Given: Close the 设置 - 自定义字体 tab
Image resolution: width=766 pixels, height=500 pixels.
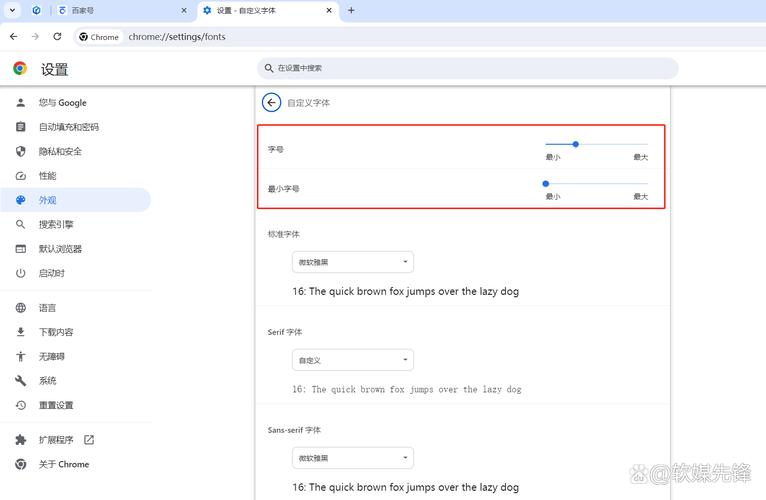Looking at the screenshot, I should pos(330,10).
